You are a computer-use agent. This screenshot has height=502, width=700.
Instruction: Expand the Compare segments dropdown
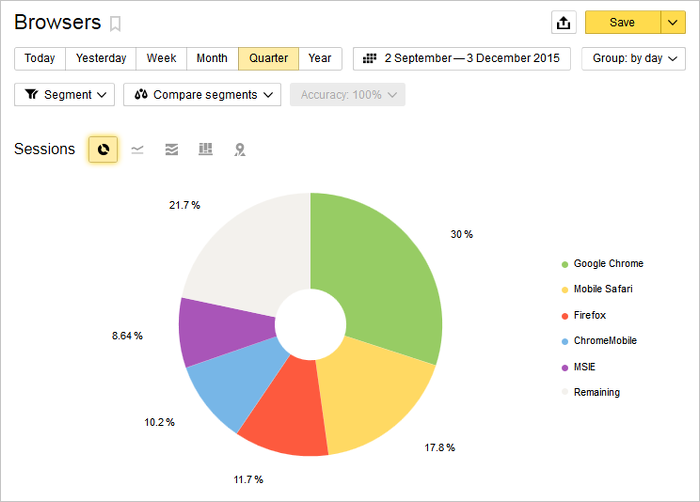point(204,95)
